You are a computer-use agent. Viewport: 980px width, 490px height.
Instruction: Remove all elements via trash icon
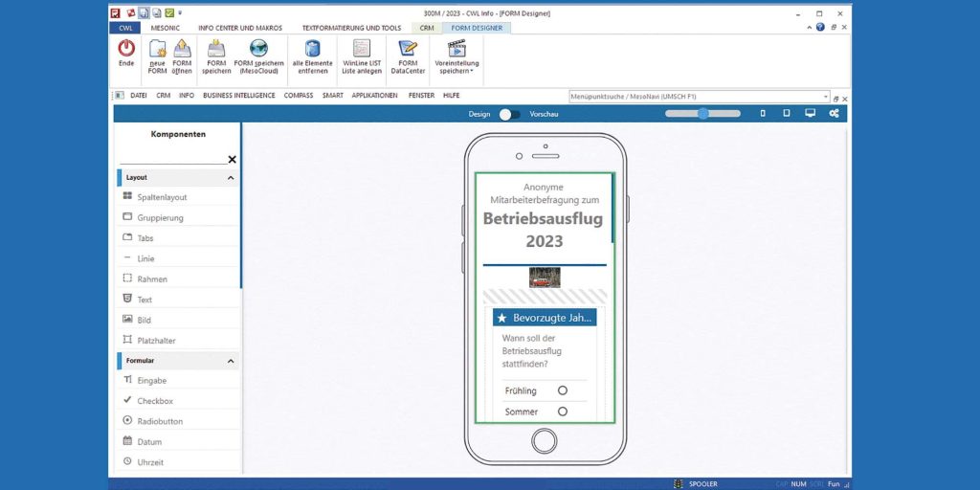tap(313, 48)
